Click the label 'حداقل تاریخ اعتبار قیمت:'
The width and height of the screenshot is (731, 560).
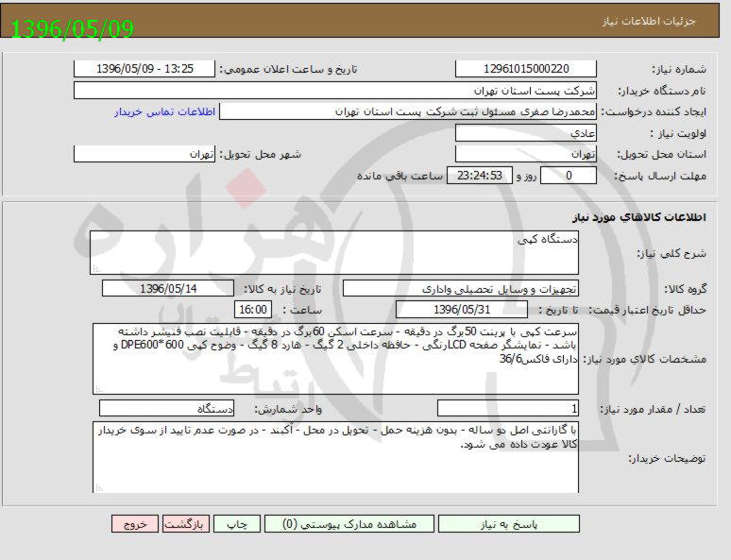(x=648, y=311)
